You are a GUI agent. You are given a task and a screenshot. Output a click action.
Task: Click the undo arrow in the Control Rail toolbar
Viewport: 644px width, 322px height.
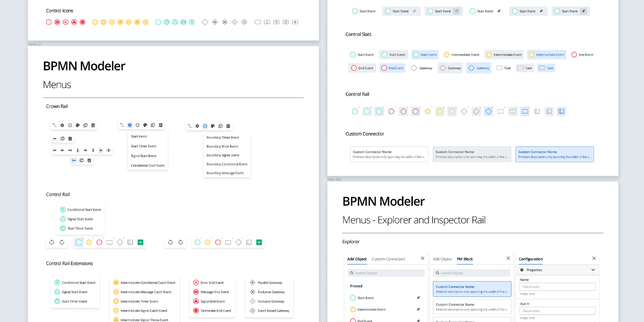point(52,242)
